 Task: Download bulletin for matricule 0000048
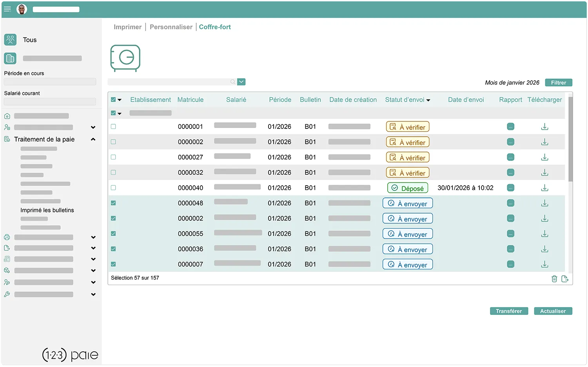coord(544,203)
